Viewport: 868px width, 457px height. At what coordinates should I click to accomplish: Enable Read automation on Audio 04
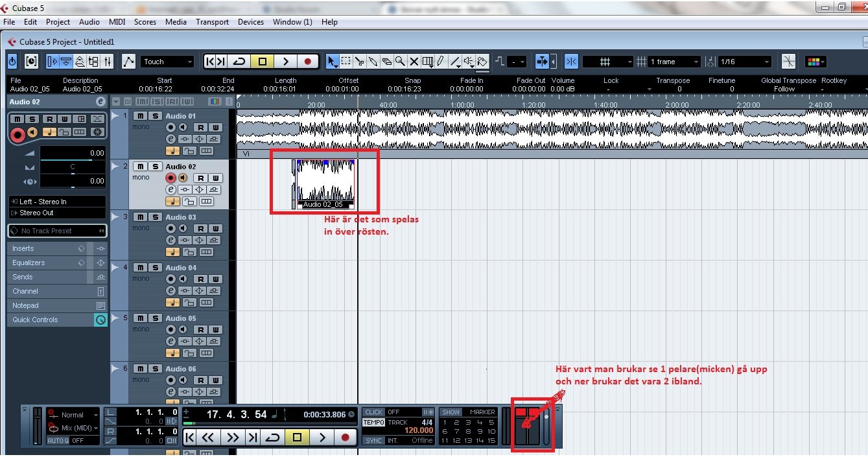point(201,279)
